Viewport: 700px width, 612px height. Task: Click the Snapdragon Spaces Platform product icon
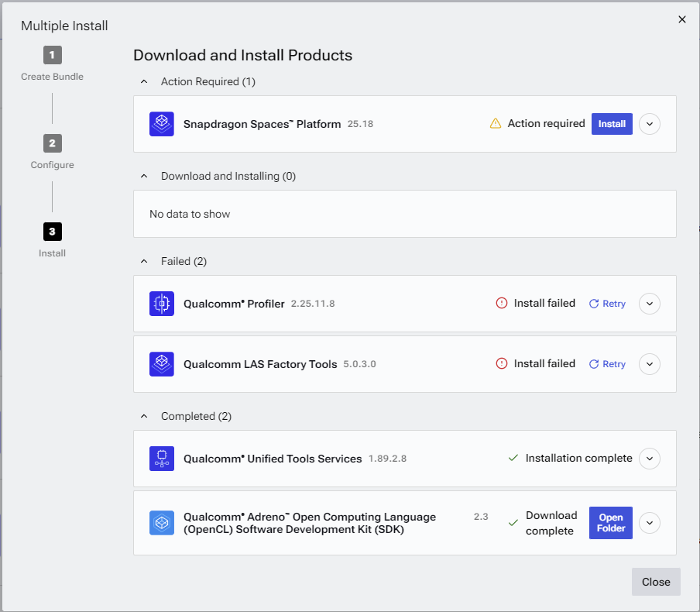tap(162, 124)
